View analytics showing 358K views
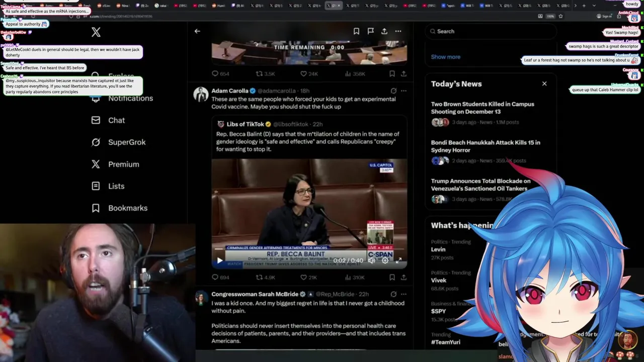 (355, 73)
